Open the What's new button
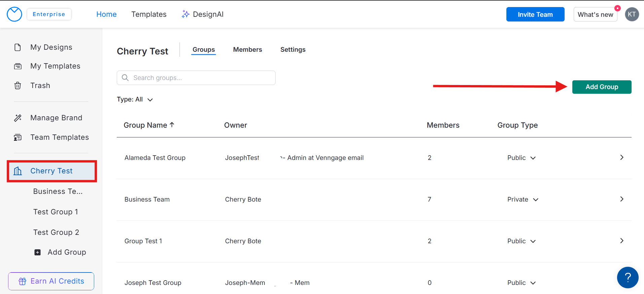Viewport: 644px width, 294px height. coord(596,14)
